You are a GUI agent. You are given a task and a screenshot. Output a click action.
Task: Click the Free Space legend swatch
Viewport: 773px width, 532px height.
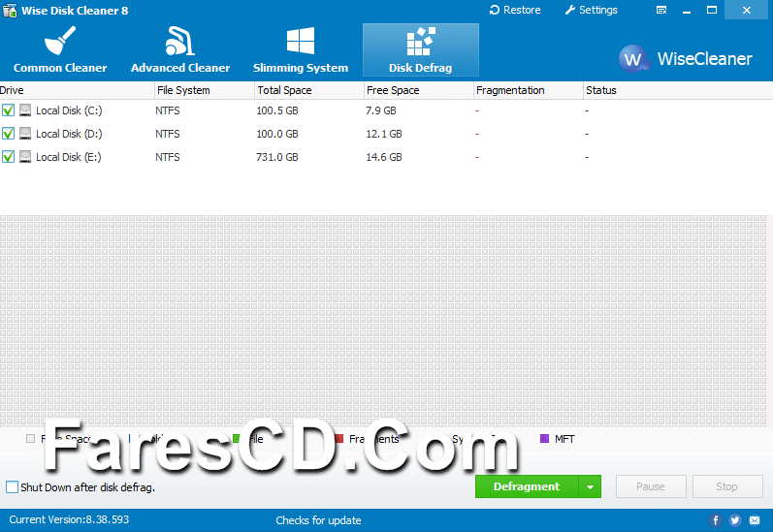(31, 438)
